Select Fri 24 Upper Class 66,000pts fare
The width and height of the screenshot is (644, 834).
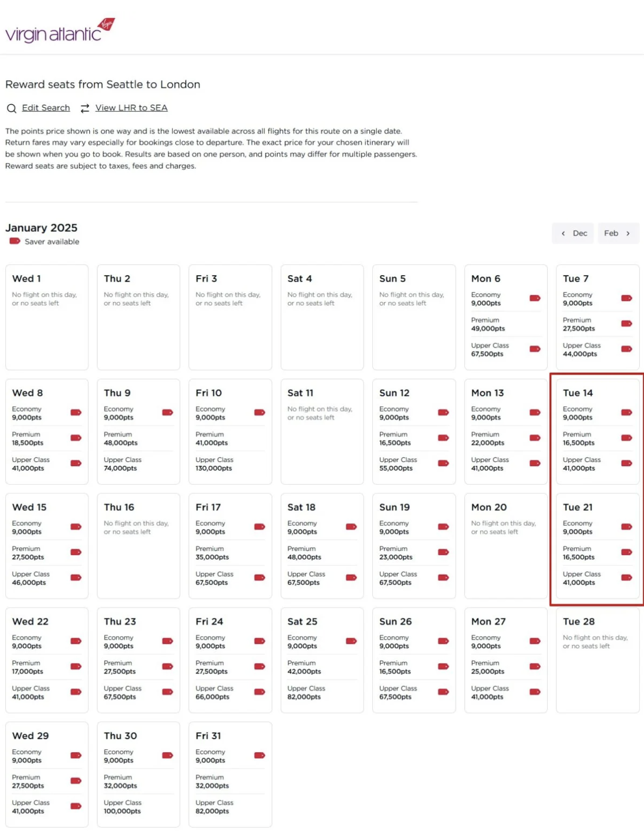click(230, 692)
